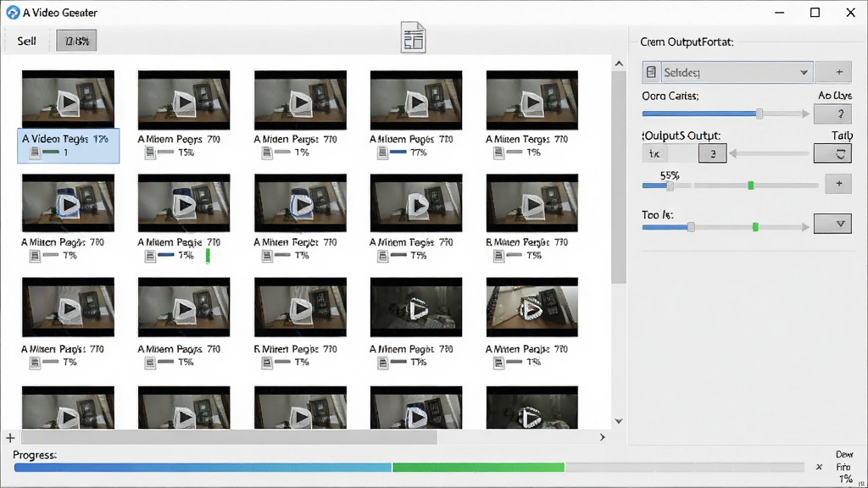Image resolution: width=868 pixels, height=488 pixels.
Task: Click the Dew Fito 1% status text
Action: [x=844, y=467]
